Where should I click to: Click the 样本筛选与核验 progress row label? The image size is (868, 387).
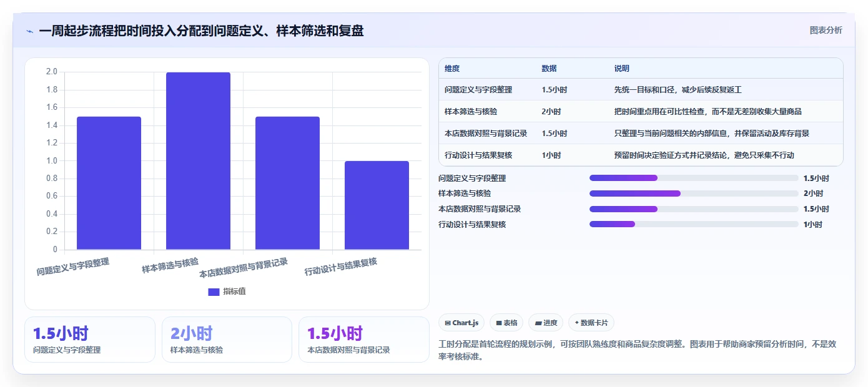click(x=465, y=193)
